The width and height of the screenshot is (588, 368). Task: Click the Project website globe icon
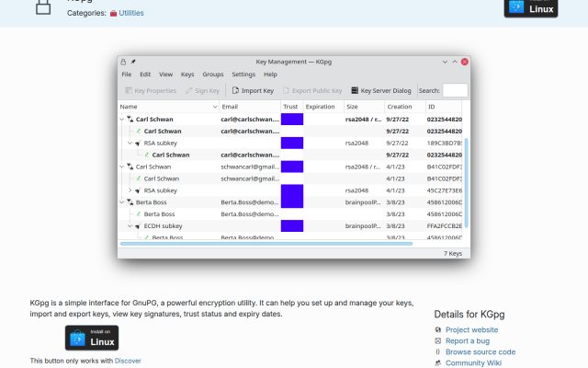pyautogui.click(x=437, y=329)
